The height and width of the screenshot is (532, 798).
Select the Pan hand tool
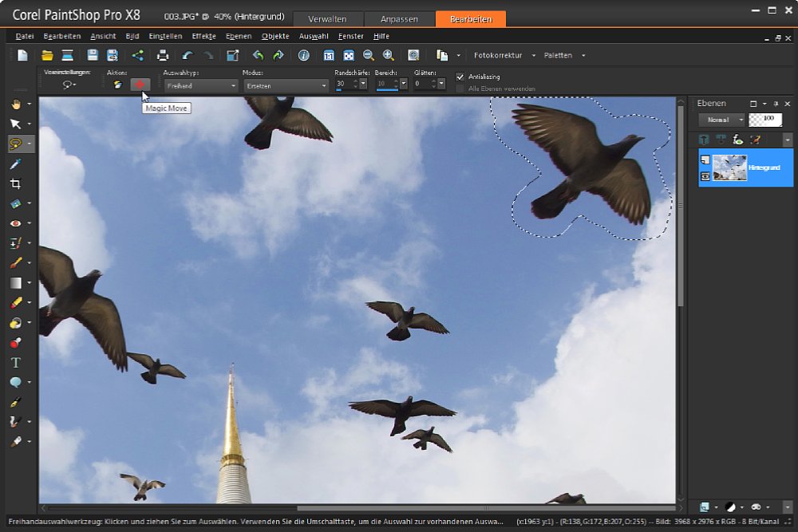[x=15, y=104]
